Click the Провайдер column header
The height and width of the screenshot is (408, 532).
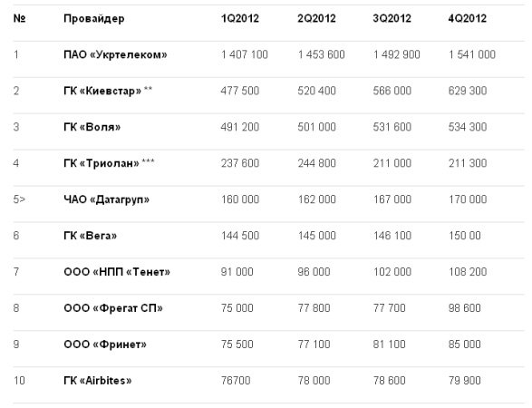(x=94, y=19)
